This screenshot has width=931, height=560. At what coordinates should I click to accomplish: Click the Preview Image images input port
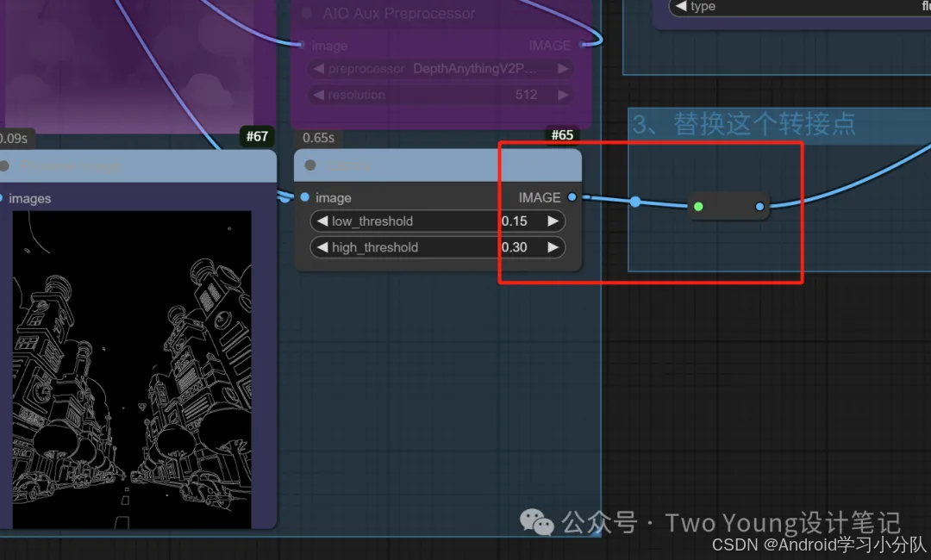click(x=1, y=198)
